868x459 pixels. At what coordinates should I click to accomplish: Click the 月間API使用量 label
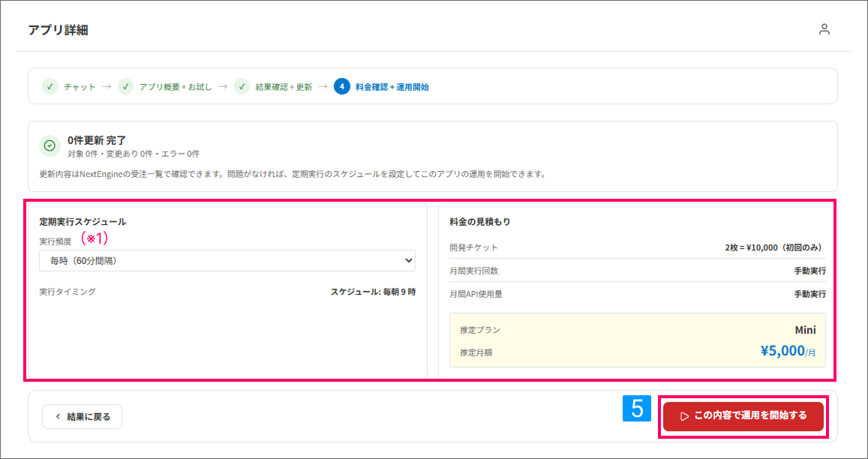(x=476, y=294)
